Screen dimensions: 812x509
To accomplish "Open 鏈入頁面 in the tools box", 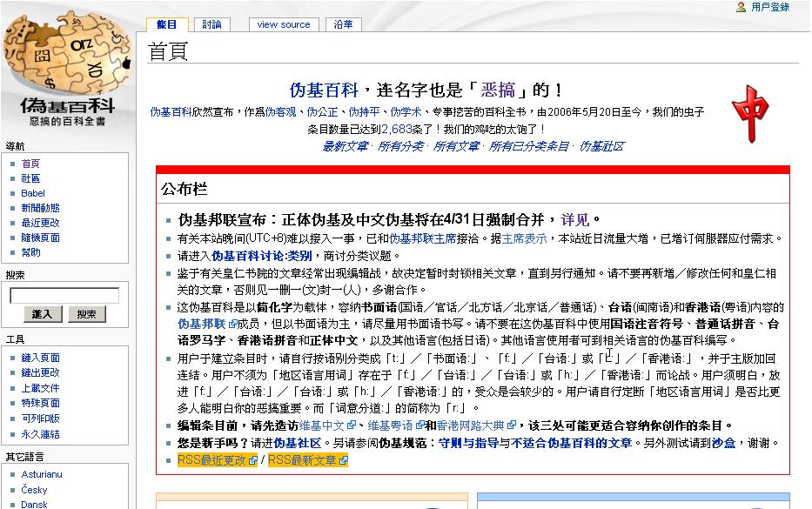I will pos(40,358).
